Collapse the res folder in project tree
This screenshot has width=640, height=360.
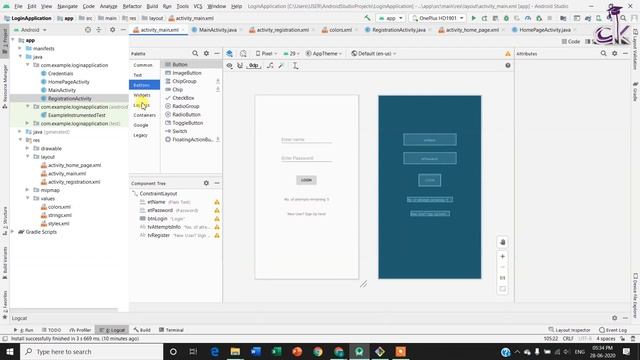[20, 140]
